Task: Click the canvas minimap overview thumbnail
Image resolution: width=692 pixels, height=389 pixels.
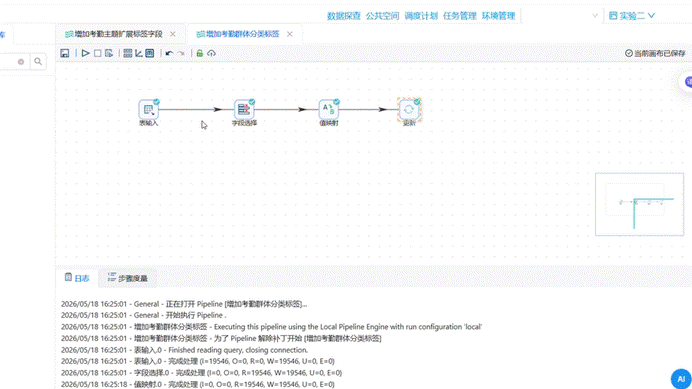Action: [x=639, y=204]
